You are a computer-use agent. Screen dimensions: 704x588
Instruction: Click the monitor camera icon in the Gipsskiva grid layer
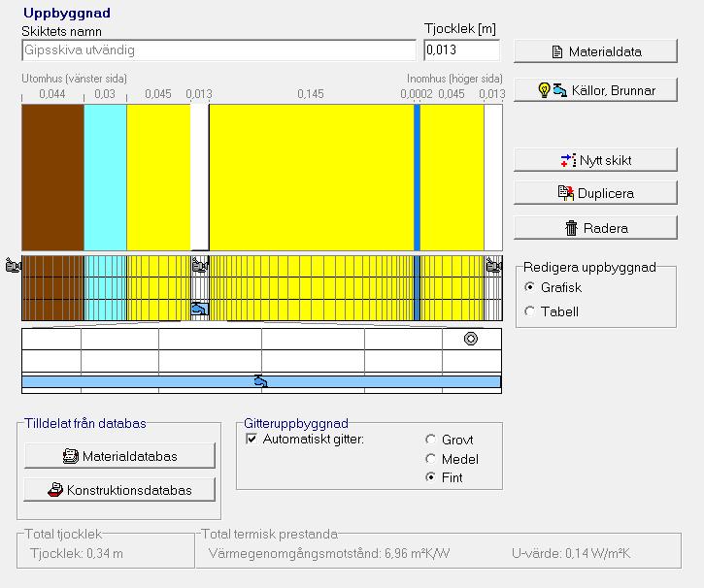click(x=200, y=265)
